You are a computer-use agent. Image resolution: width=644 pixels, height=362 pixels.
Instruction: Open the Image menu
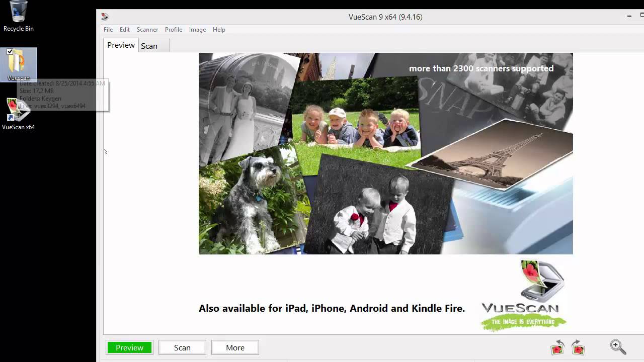pos(197,30)
